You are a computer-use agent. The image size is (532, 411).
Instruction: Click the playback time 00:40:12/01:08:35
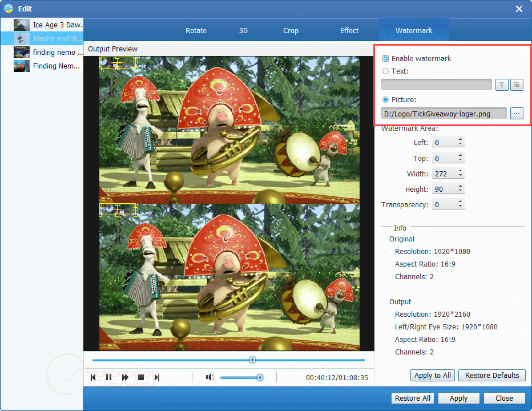pos(337,377)
